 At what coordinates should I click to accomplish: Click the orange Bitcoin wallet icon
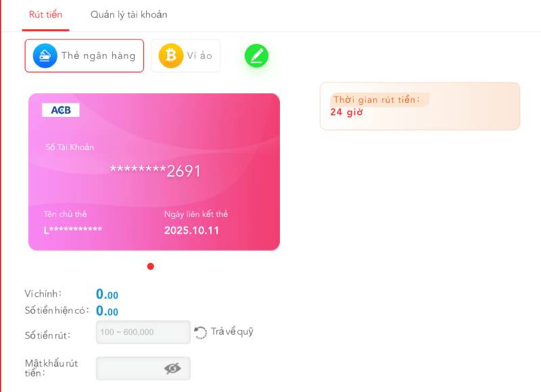(x=171, y=55)
